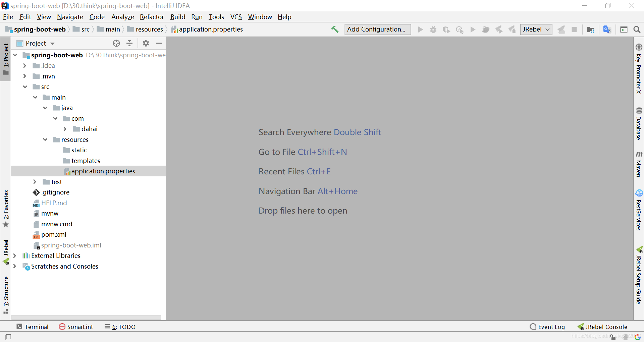Open the Database tool window
Image resolution: width=644 pixels, height=342 pixels.
click(639, 124)
